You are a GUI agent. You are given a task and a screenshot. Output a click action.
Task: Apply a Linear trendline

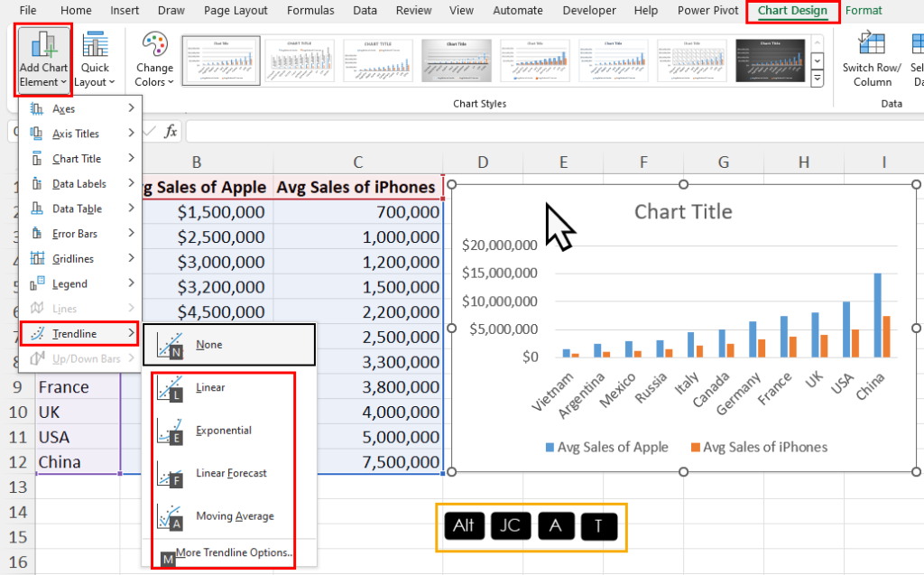tap(229, 387)
